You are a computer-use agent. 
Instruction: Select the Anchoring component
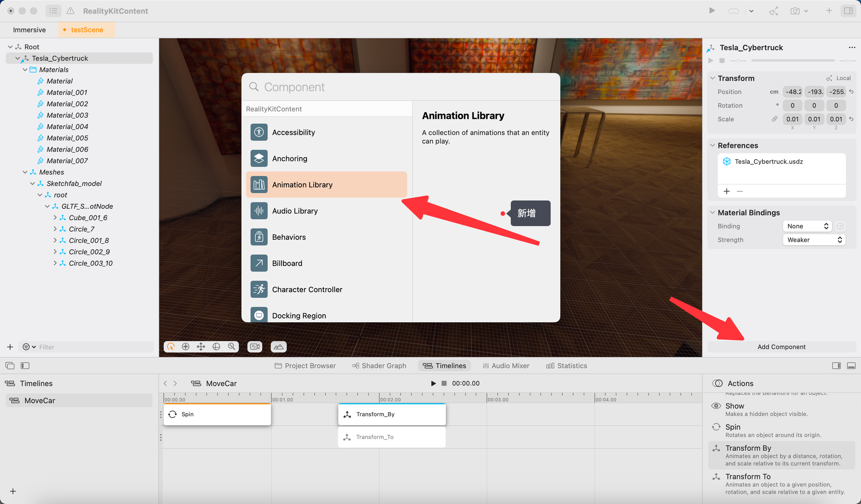[x=326, y=158]
